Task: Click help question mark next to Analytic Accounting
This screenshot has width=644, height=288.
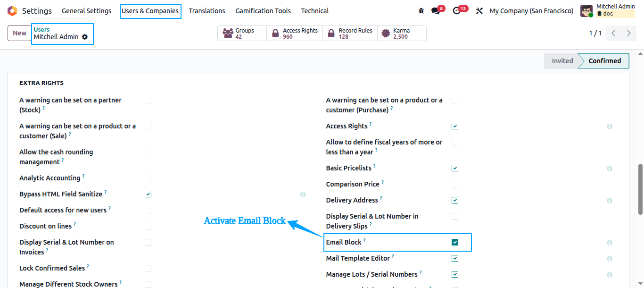Action: coord(83,176)
